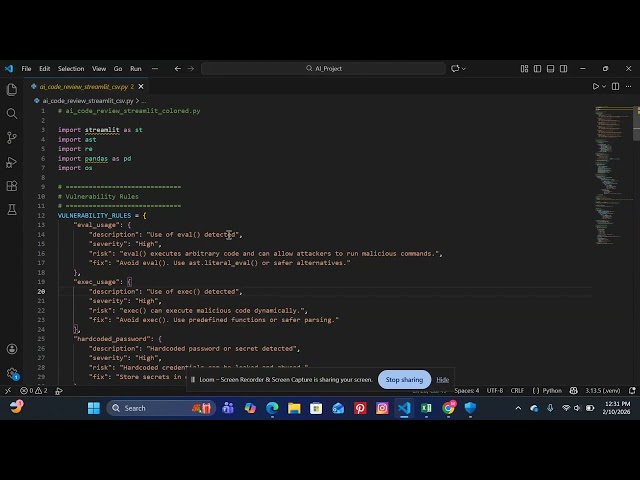Open the View menu

(99, 69)
